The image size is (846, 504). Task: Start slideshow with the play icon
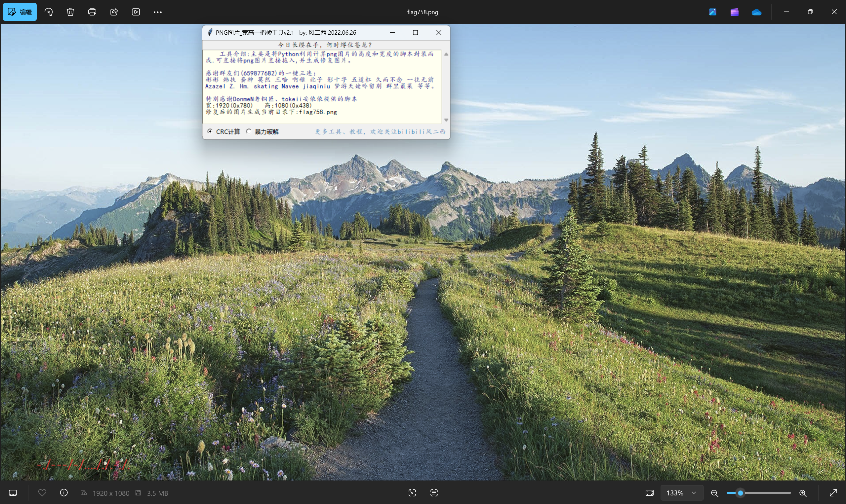[136, 12]
